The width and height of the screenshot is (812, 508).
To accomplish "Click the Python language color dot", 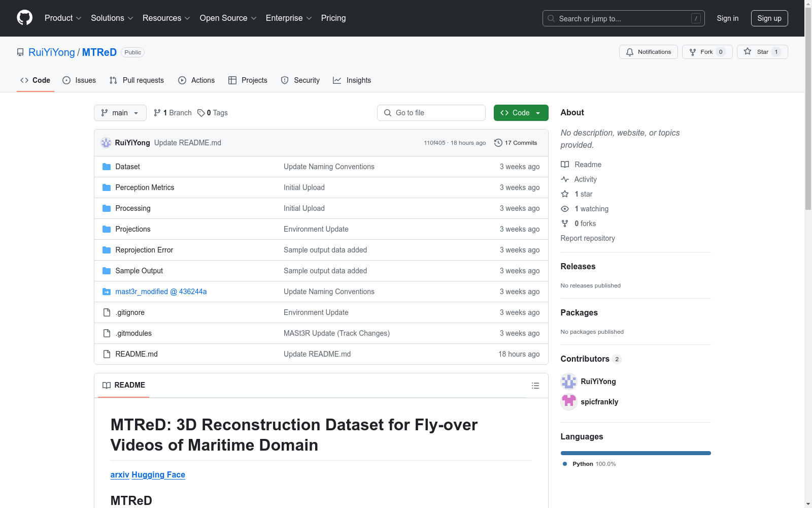I will click(x=565, y=464).
